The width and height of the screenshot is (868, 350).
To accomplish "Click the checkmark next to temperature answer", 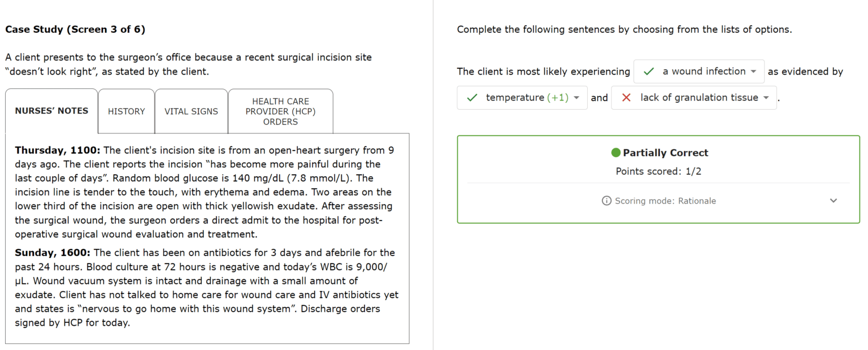I will click(x=472, y=97).
